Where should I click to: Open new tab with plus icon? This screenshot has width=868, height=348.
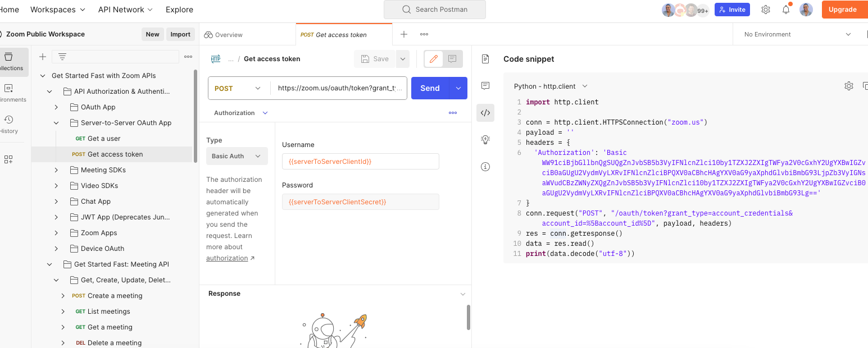[x=403, y=34]
